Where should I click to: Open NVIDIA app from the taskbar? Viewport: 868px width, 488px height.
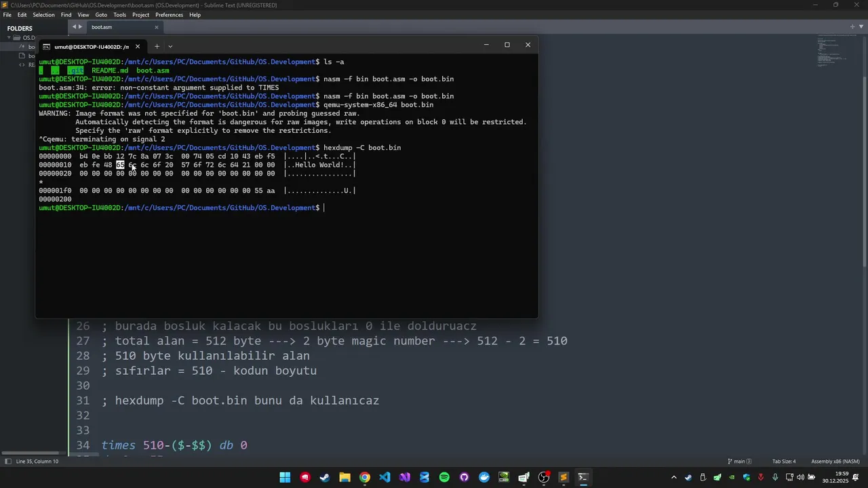[504, 477]
